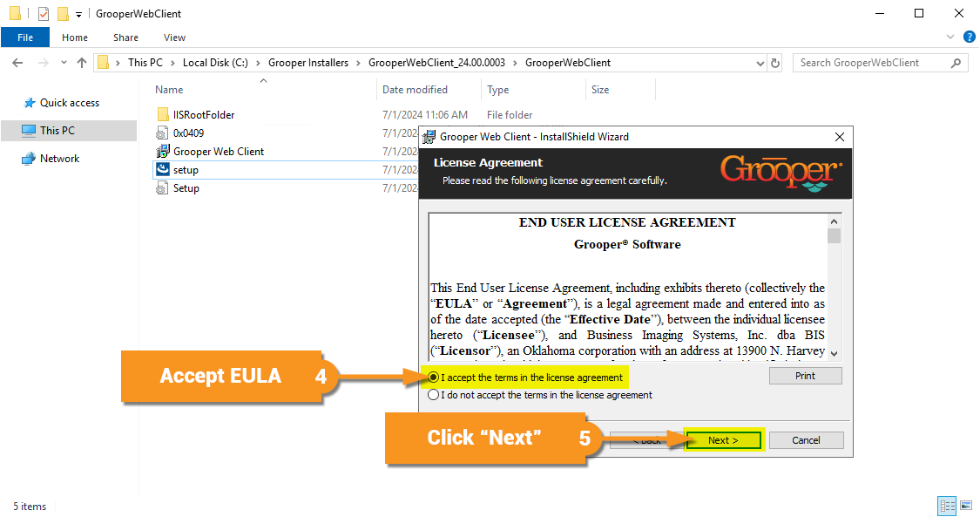This screenshot has width=980, height=517.
Task: Click the Grooper Web Client installer icon
Action: [x=163, y=152]
